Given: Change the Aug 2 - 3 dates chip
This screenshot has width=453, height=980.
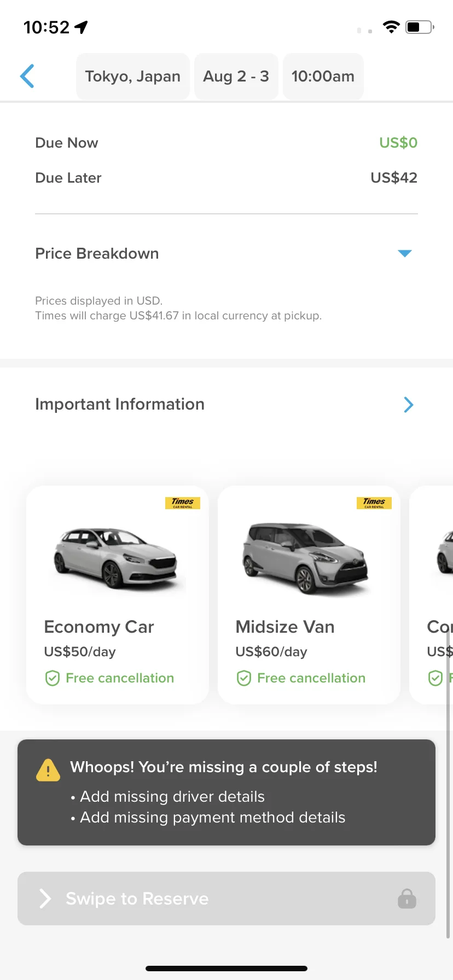Looking at the screenshot, I should point(236,77).
